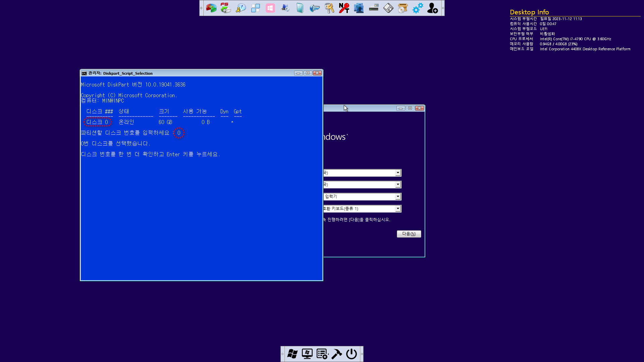Click the 'UEFI' boot mode value
The image size is (644, 362).
(x=544, y=29)
